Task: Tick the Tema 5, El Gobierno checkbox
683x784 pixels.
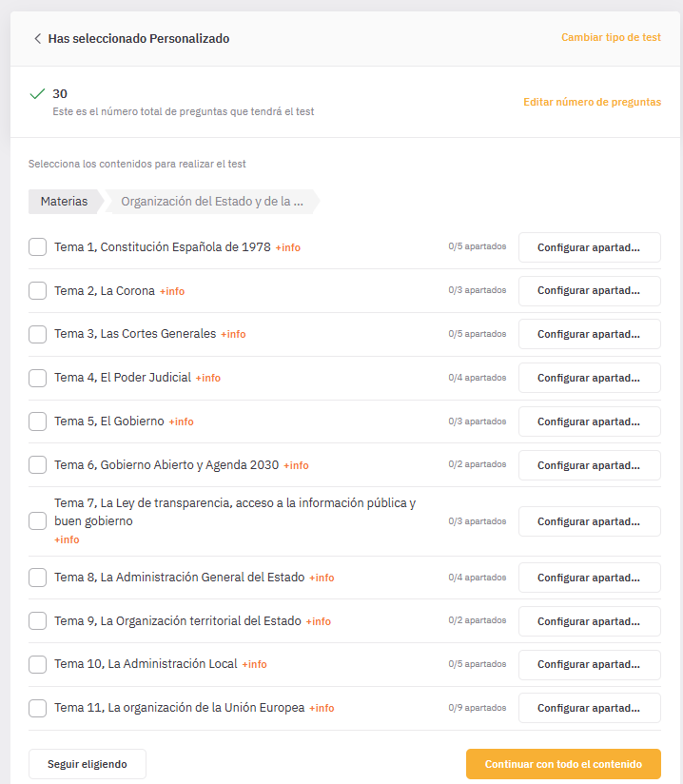Action: click(37, 421)
